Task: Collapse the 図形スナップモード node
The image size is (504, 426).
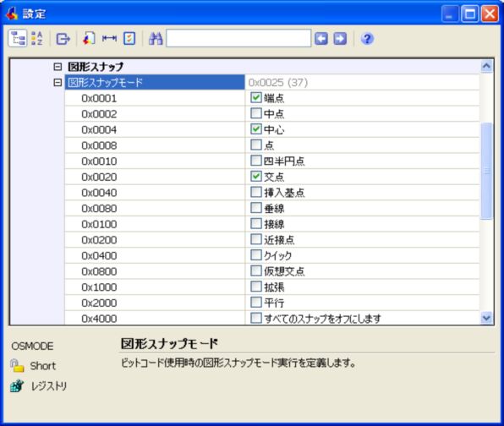Action: pyautogui.click(x=58, y=83)
